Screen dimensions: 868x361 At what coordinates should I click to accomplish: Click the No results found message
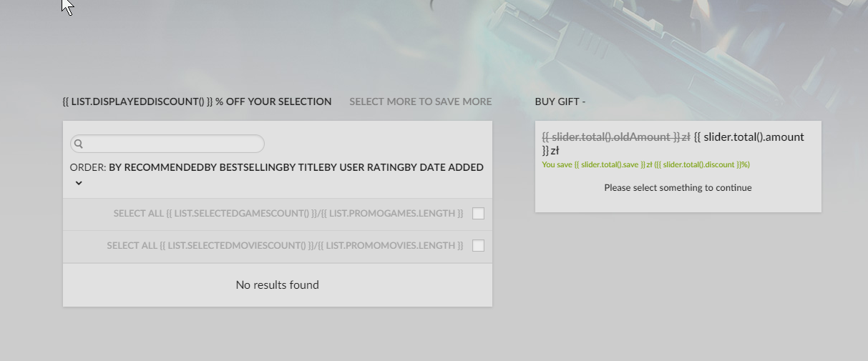[277, 285]
